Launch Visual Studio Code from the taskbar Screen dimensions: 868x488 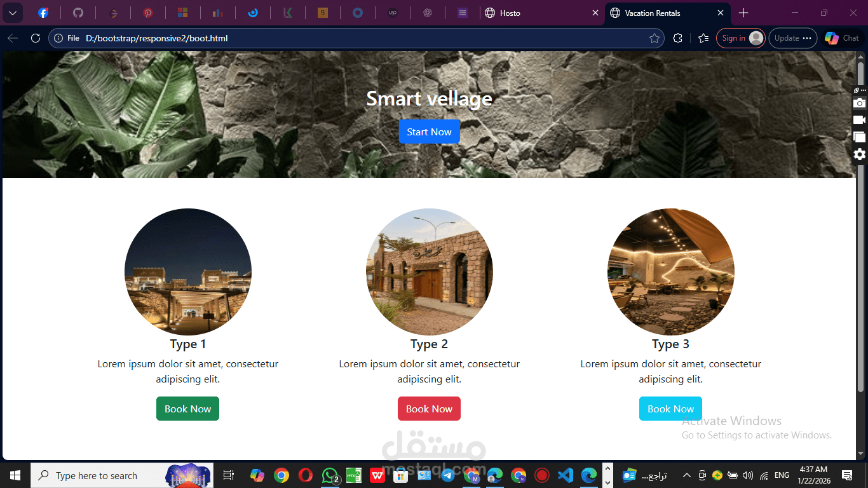click(565, 475)
